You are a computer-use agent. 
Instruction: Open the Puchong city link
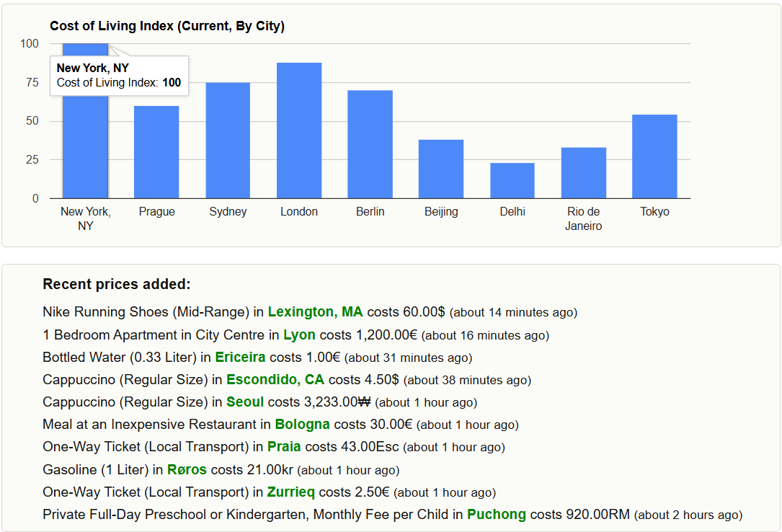tap(497, 515)
